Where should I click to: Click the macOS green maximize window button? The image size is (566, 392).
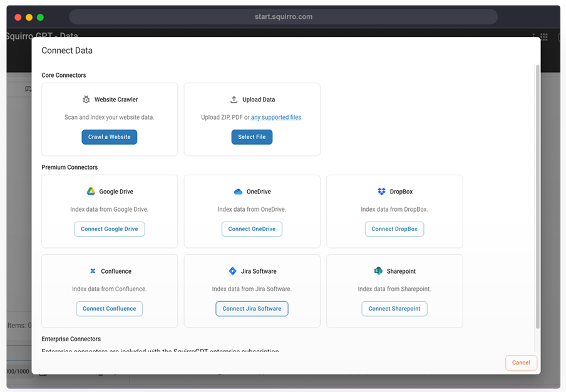pyautogui.click(x=41, y=17)
